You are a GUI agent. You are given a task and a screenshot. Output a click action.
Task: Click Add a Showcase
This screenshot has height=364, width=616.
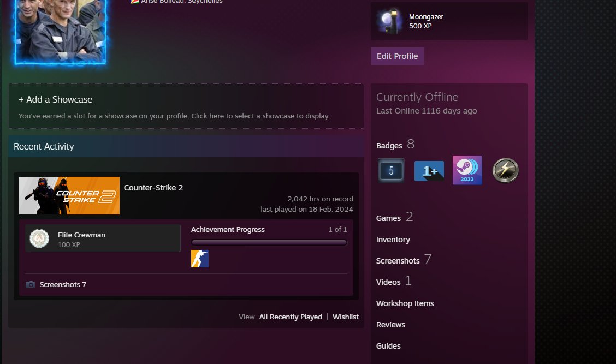click(55, 99)
